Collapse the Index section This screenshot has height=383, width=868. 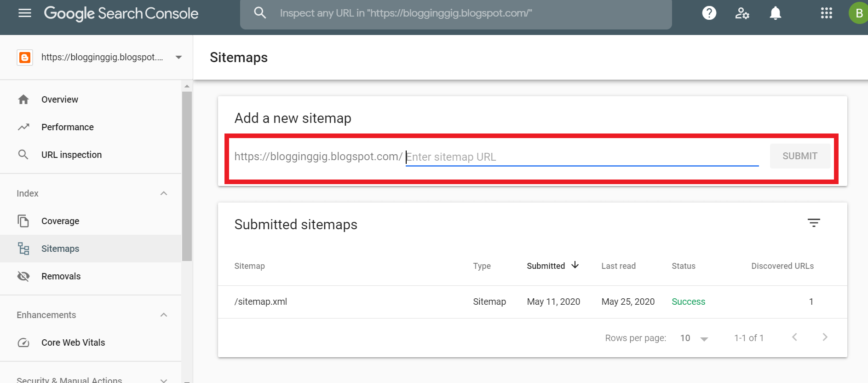[x=164, y=193]
